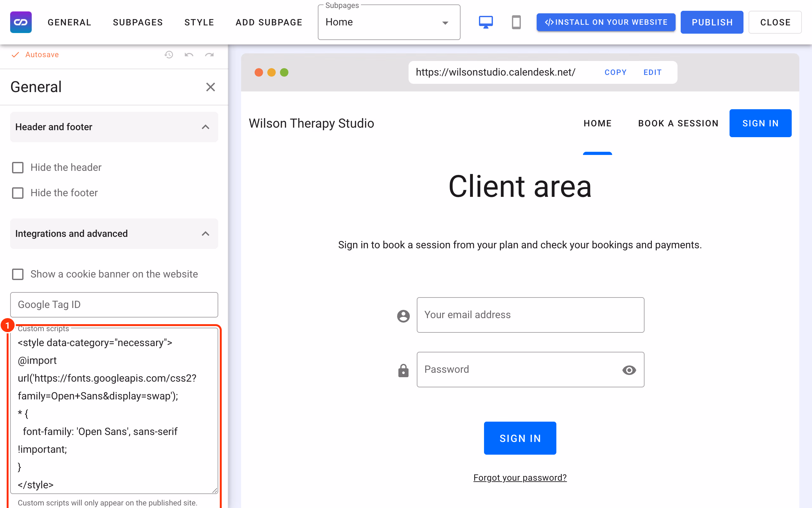Focus the Password field
812x508 pixels.
click(x=530, y=370)
